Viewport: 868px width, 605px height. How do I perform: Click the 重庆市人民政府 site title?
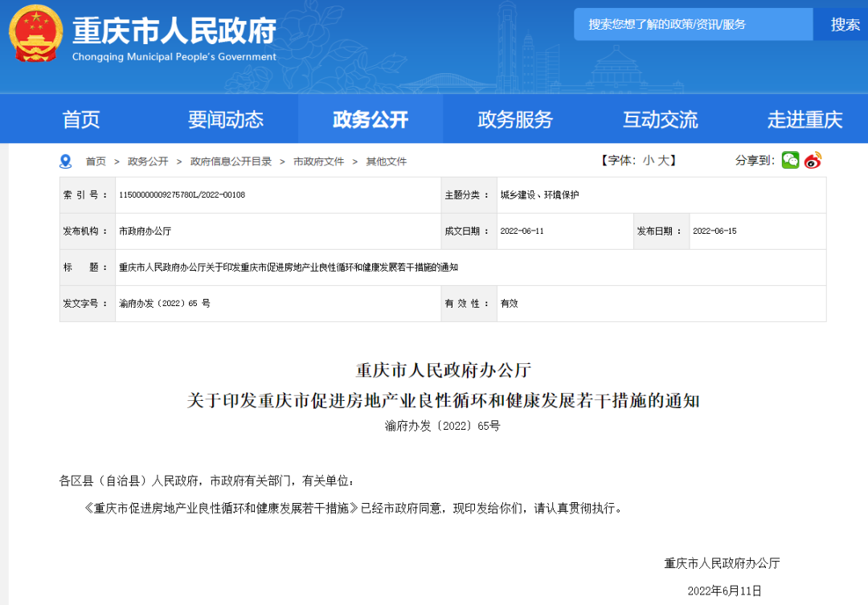(x=174, y=31)
